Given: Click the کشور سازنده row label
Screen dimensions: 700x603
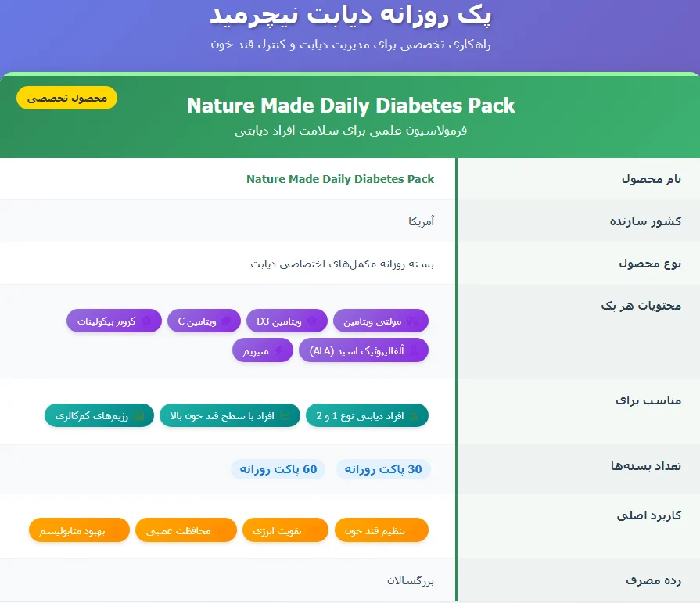Looking at the screenshot, I should tap(645, 221).
